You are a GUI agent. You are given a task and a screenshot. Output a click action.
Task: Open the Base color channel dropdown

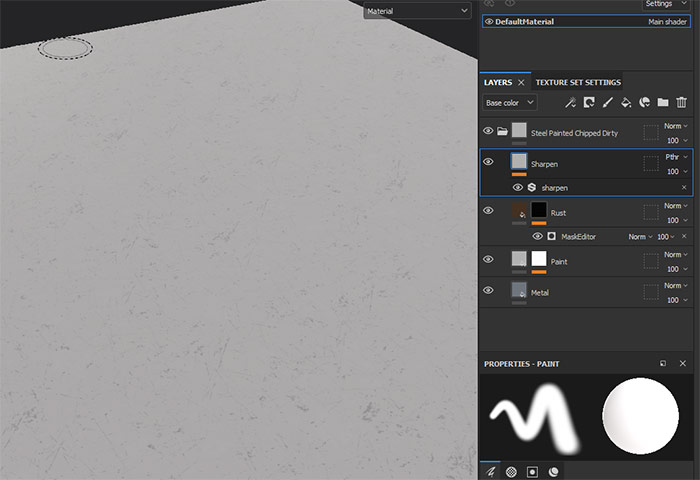click(x=510, y=102)
